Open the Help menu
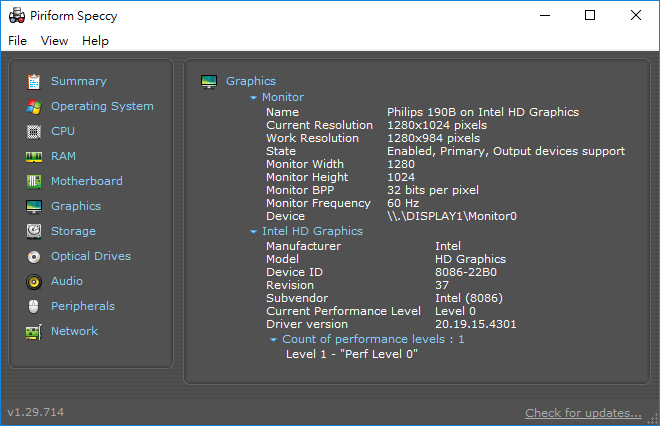 pos(96,41)
